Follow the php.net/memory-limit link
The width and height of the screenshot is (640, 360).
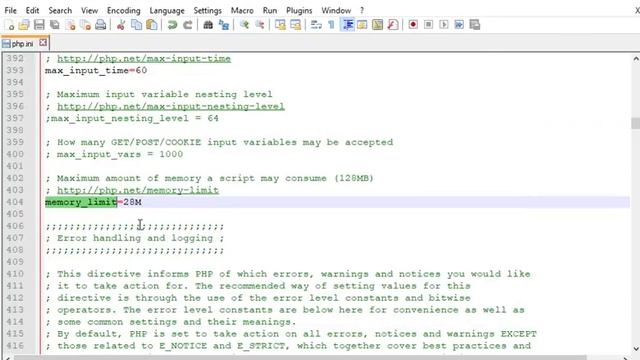click(x=138, y=190)
